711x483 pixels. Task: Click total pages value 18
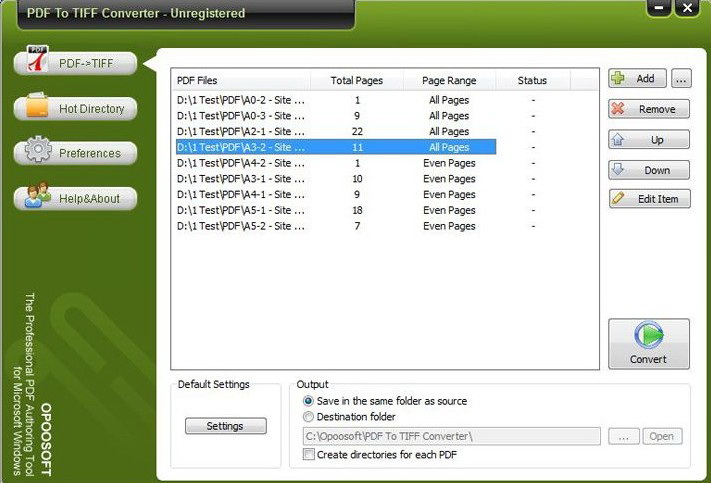[x=357, y=210]
